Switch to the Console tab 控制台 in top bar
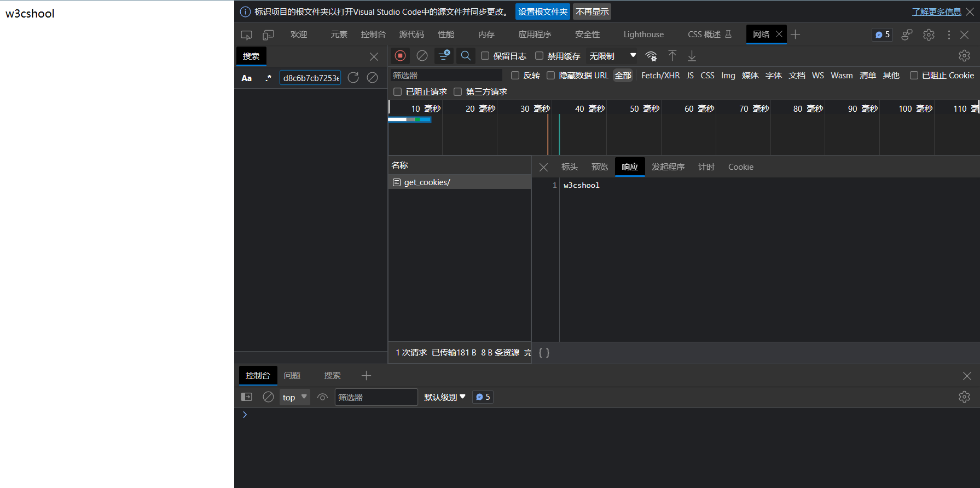This screenshot has width=980, height=488. pyautogui.click(x=373, y=35)
